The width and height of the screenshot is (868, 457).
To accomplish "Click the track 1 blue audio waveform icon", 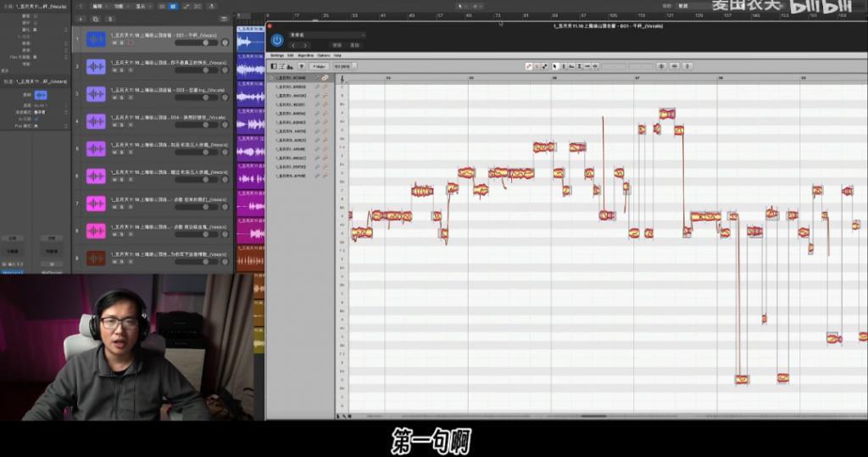I will (x=95, y=39).
